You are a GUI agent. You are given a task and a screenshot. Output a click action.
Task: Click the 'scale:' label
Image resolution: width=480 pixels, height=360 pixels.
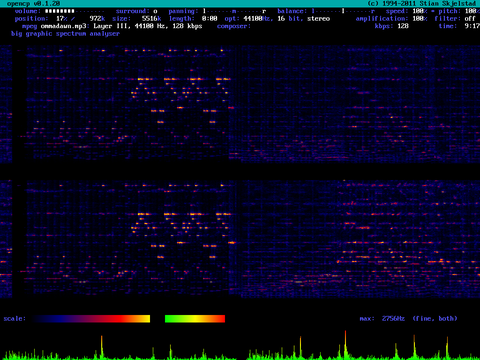(15, 319)
